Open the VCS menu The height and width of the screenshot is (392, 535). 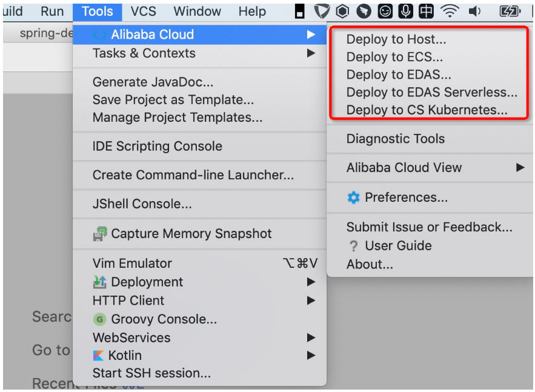pyautogui.click(x=143, y=12)
